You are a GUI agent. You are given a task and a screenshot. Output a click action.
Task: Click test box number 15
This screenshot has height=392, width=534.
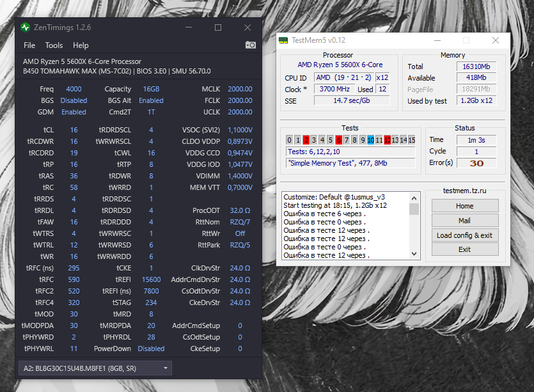click(x=412, y=140)
